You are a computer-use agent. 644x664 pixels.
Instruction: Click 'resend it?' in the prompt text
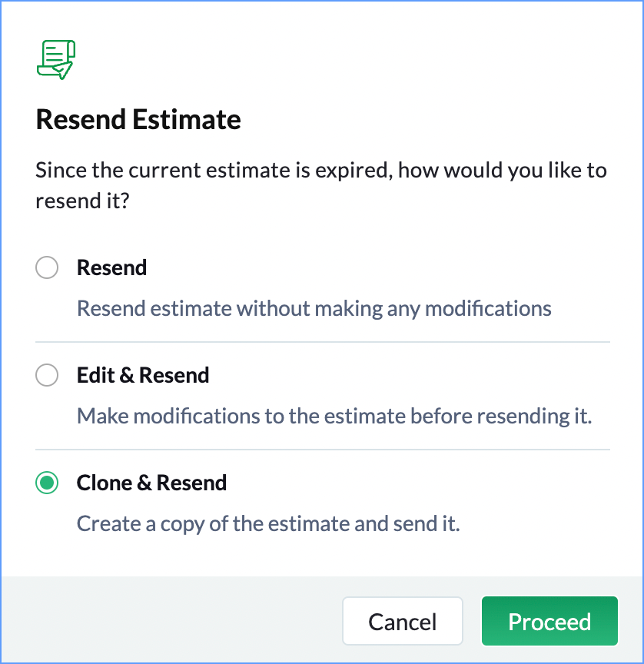(82, 201)
